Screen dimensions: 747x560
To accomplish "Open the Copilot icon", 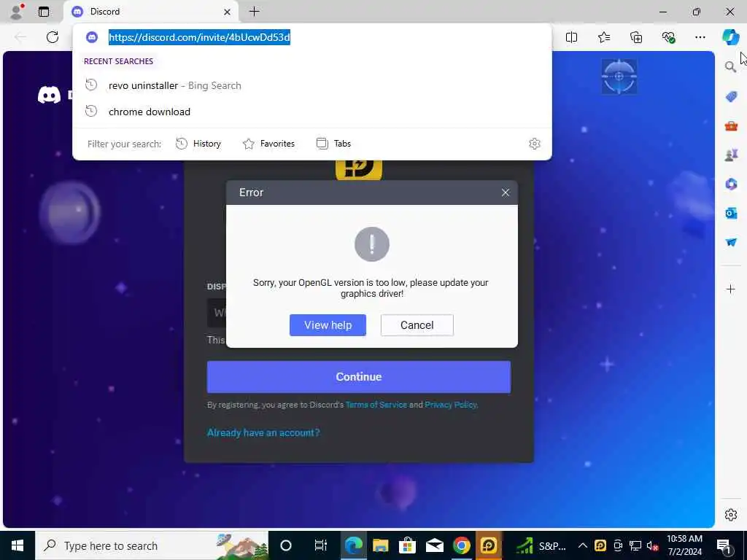I will point(730,37).
